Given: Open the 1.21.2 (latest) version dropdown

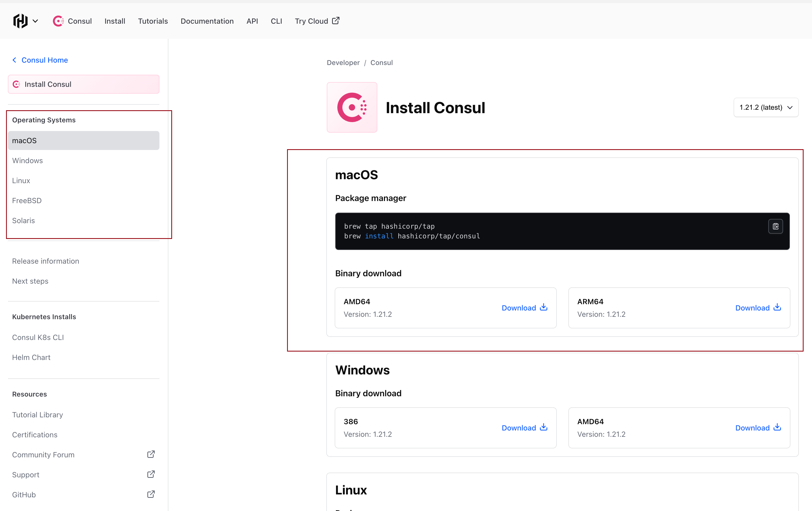Looking at the screenshot, I should 766,107.
